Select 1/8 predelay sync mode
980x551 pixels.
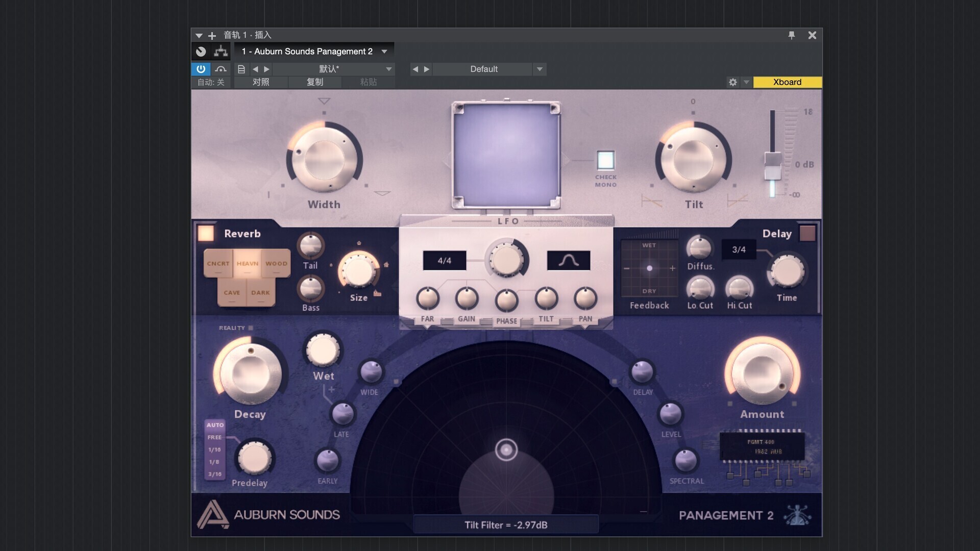click(214, 462)
